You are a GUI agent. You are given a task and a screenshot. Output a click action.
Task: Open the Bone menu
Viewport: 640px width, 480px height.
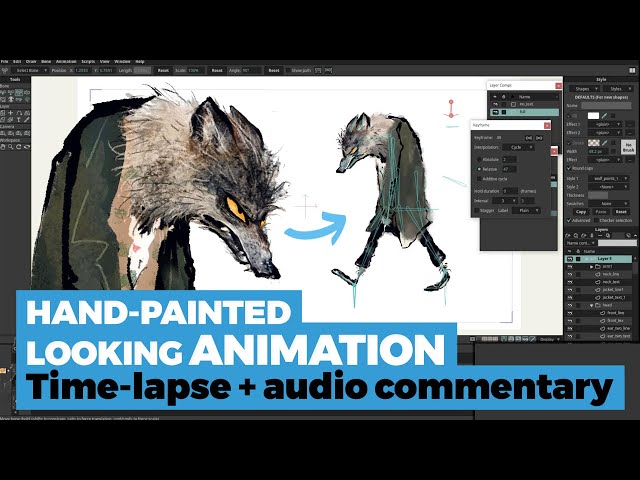[46, 62]
